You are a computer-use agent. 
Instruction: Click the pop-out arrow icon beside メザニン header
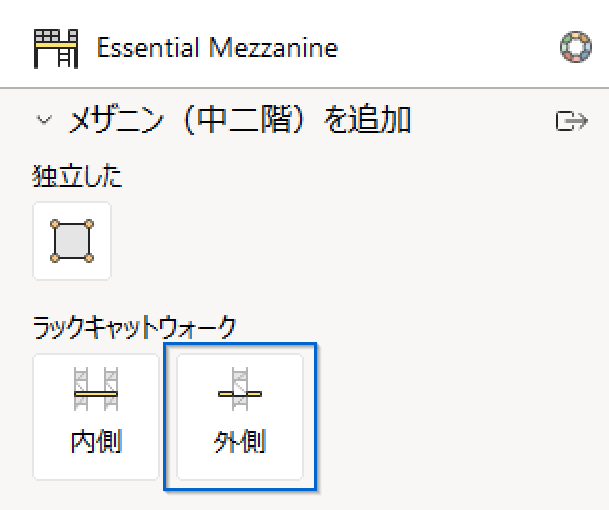[572, 121]
